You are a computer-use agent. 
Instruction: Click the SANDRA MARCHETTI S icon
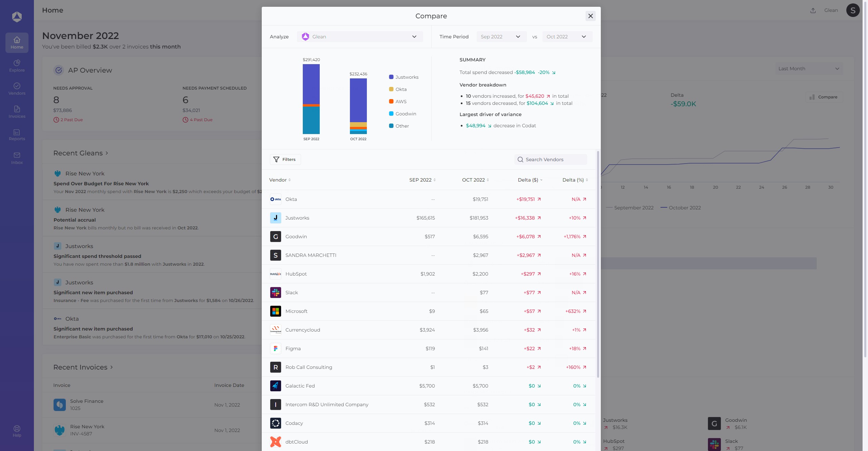click(x=275, y=255)
